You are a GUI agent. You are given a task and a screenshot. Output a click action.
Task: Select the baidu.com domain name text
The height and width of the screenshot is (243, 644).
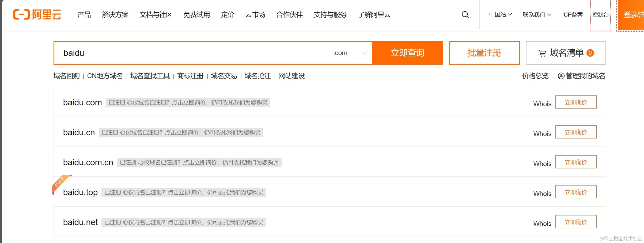click(x=82, y=103)
